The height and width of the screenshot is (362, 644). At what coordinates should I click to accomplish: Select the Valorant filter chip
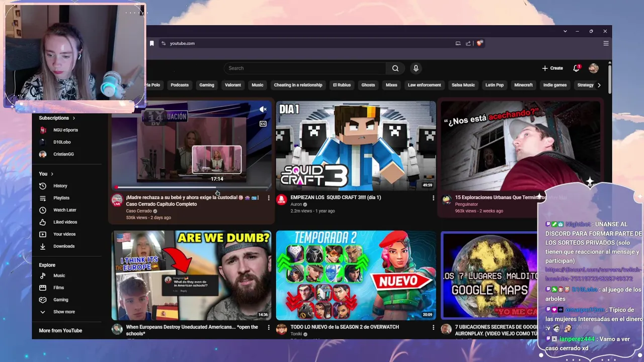[x=233, y=85]
